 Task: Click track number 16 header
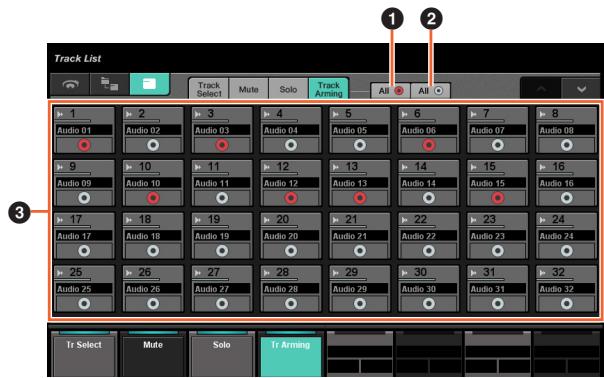coord(559,166)
